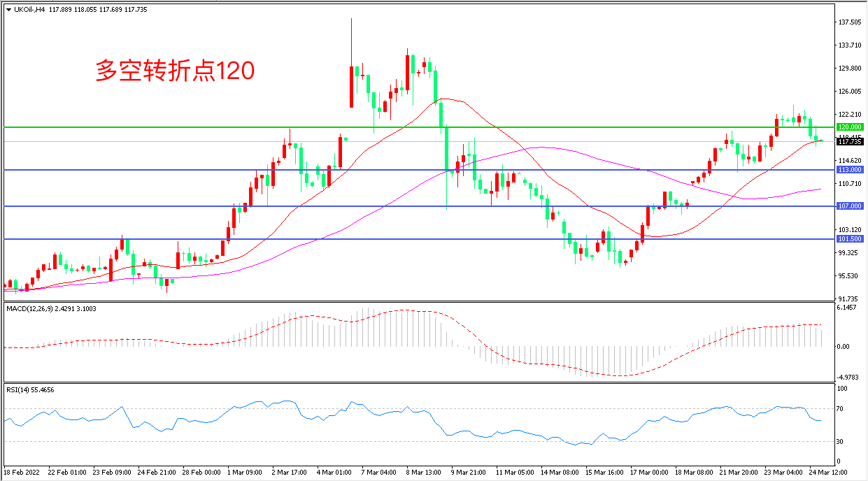Click the 6.1457 value on MACD scale
Screen dimensions: 868x481
pyautogui.click(x=848, y=308)
